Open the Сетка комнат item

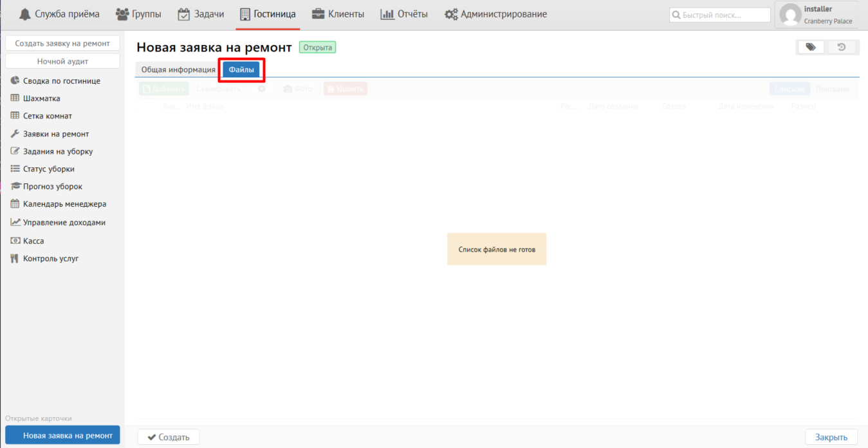(41, 116)
